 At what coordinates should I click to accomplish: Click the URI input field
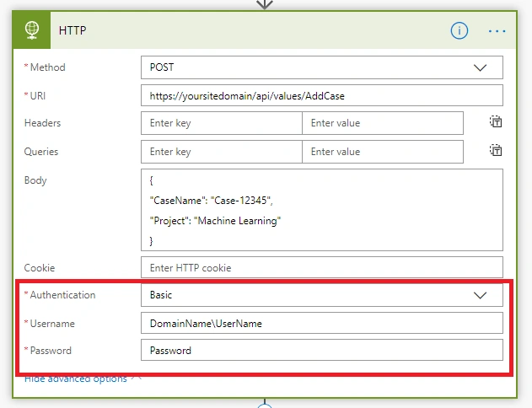321,95
